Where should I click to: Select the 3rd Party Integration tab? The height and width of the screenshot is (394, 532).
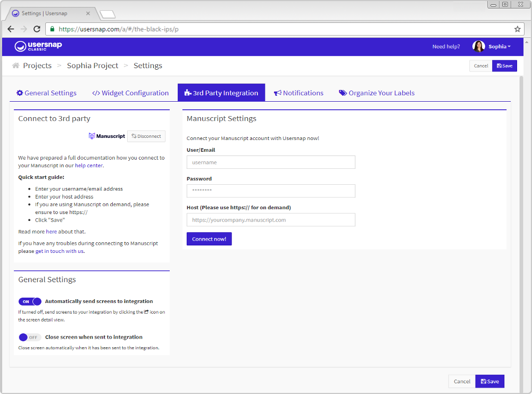coord(221,93)
